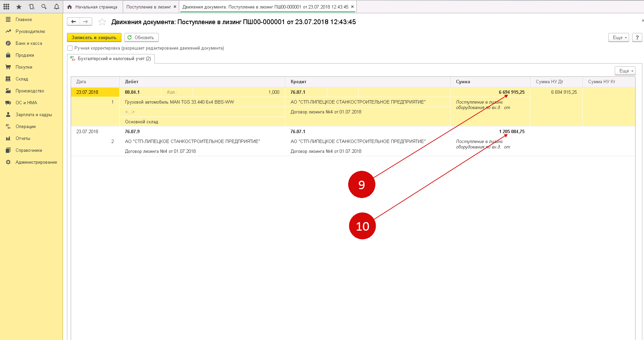The width and height of the screenshot is (644, 340).
Task: Go back using the left arrow button
Action: [x=73, y=22]
